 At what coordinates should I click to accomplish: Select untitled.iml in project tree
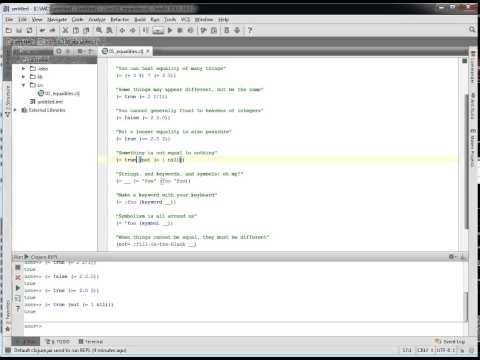[x=46, y=102]
